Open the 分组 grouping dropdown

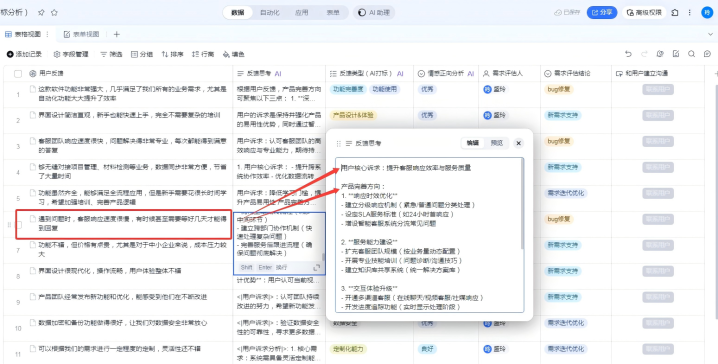[x=142, y=54]
